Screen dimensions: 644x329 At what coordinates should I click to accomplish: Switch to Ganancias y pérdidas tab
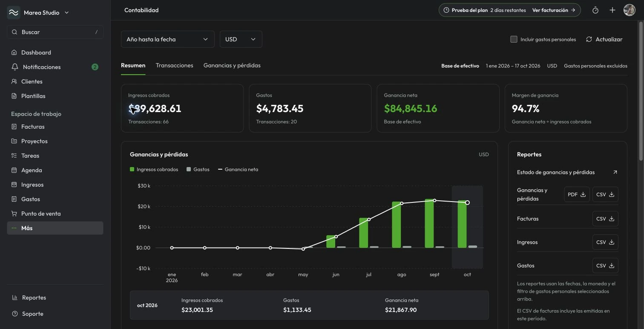tap(232, 66)
